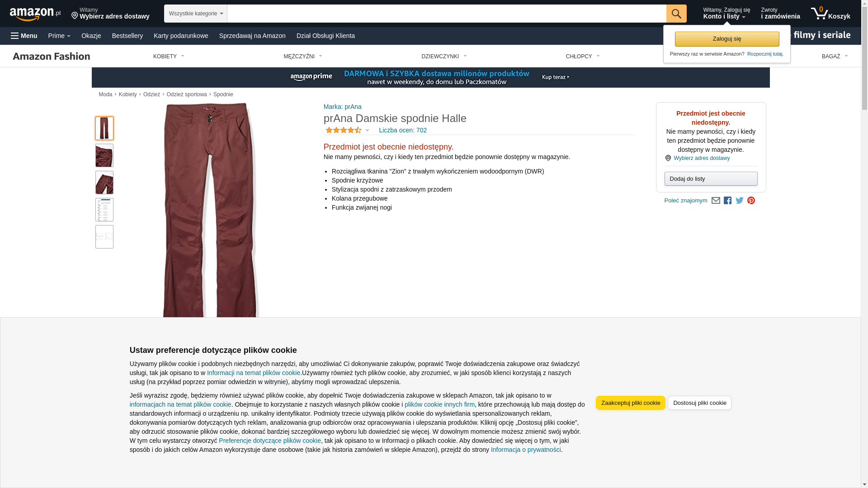Share the product on Pinterest icon
The height and width of the screenshot is (488, 868).
[x=751, y=201]
